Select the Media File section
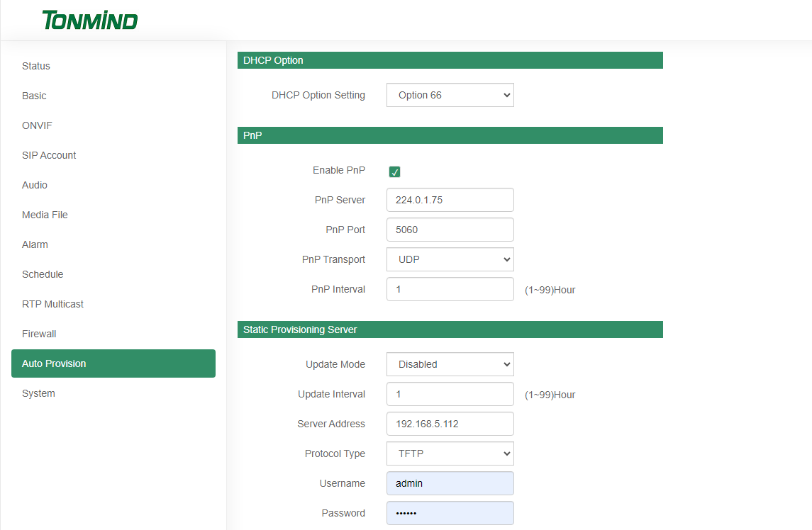Image resolution: width=812 pixels, height=530 pixels. pos(45,215)
